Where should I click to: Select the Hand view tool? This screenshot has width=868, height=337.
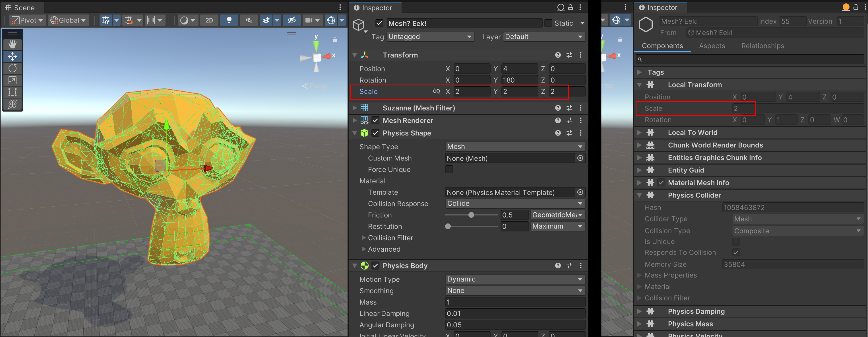[13, 44]
